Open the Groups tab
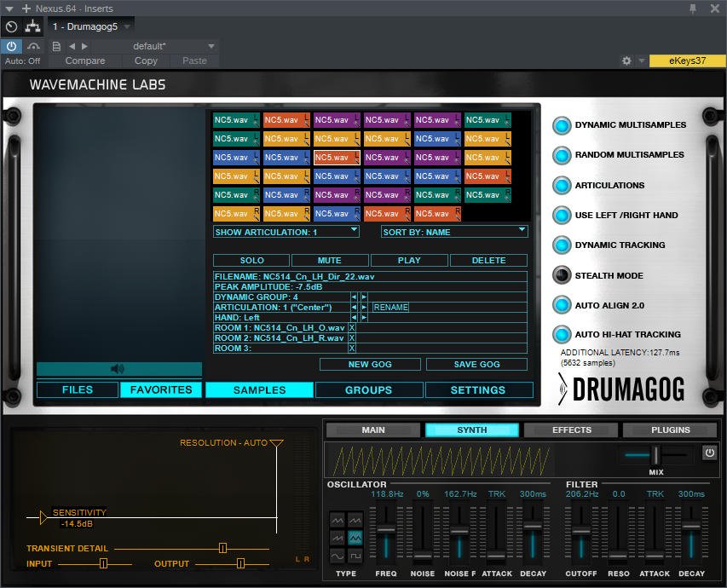Image resolution: width=727 pixels, height=588 pixels. 368,390
